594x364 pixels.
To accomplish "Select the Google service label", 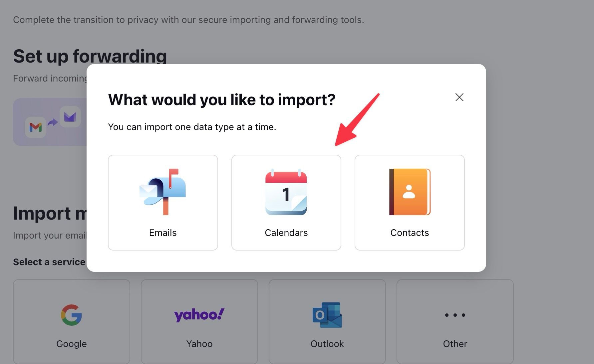I will point(72,344).
